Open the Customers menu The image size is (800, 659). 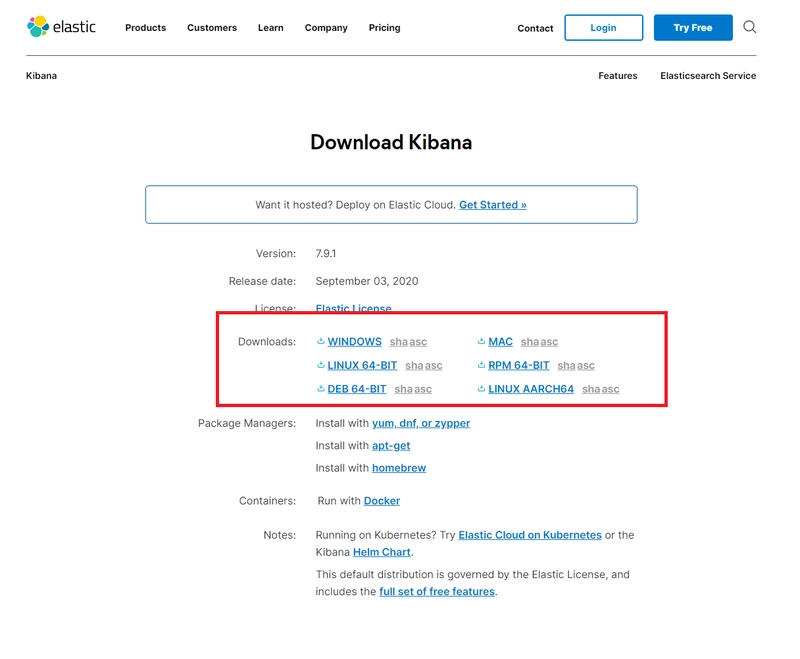coord(212,28)
